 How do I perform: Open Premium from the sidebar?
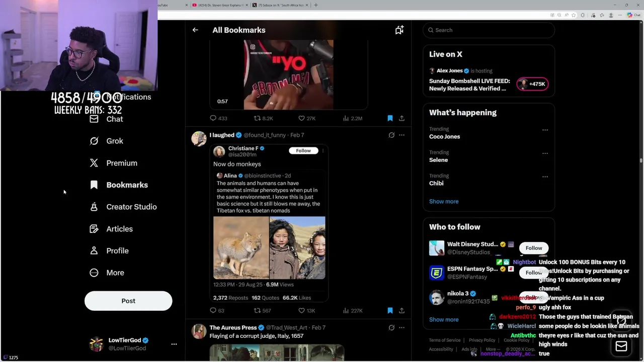[113, 163]
